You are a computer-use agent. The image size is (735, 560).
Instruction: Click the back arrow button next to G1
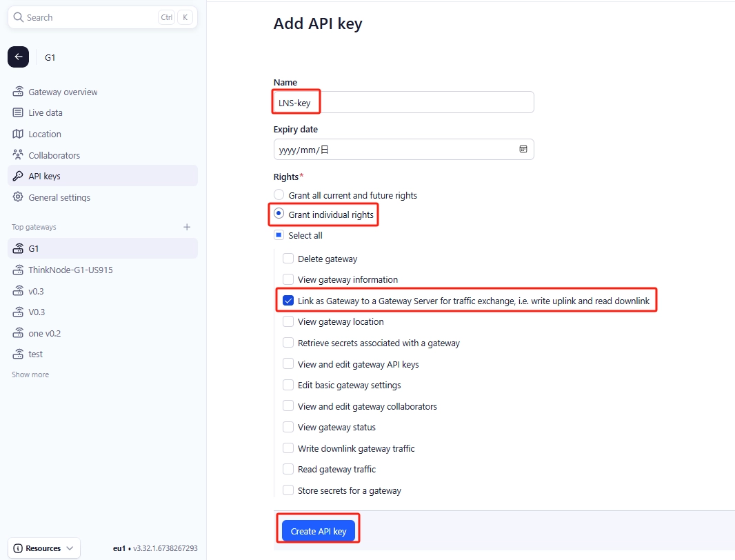click(19, 57)
